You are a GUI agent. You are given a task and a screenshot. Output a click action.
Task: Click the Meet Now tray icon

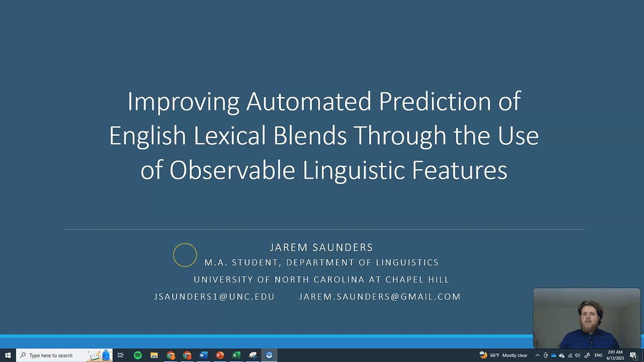pos(545,355)
